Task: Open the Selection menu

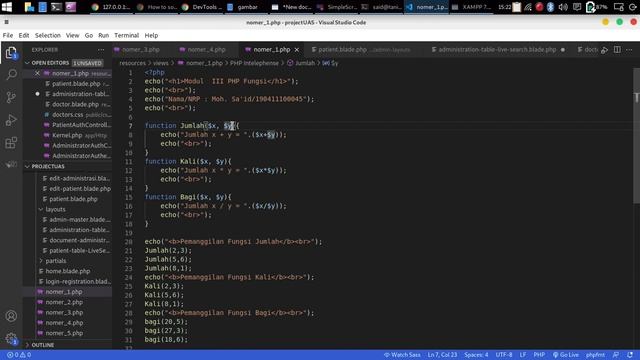Action: tap(48, 36)
